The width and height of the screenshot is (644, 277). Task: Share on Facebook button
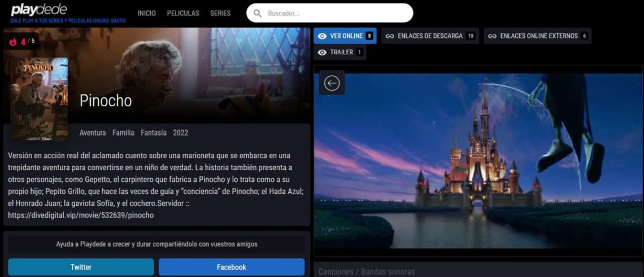pos(232,267)
